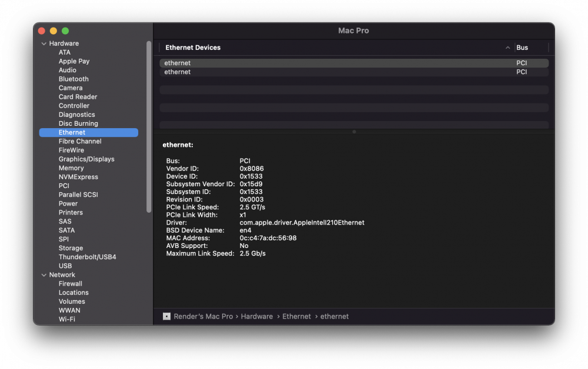Click the Maximum Link Speed value 2.5 Gb/s
The height and width of the screenshot is (369, 588).
click(253, 254)
